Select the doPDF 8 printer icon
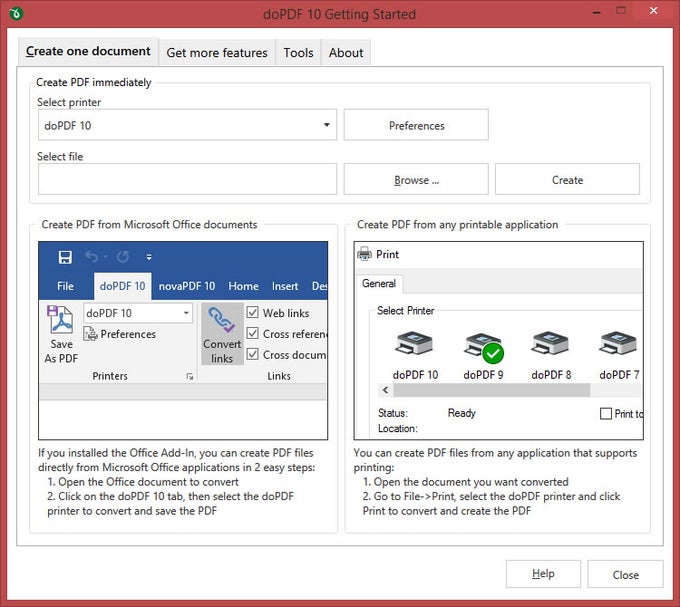The height and width of the screenshot is (607, 680). click(551, 346)
